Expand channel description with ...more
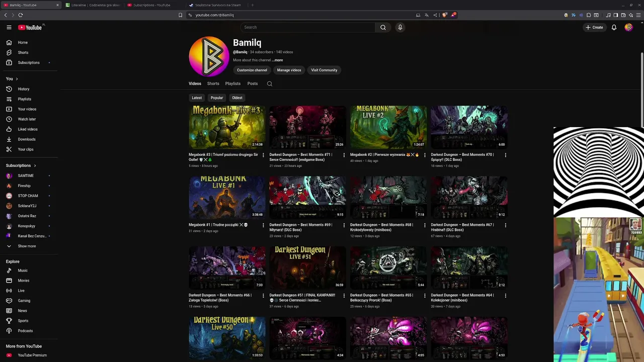The height and width of the screenshot is (362, 644). [277, 60]
